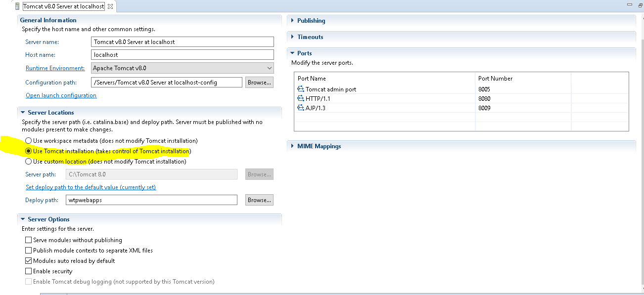The image size is (644, 295).
Task: Collapse the Ports section
Action: (x=292, y=53)
